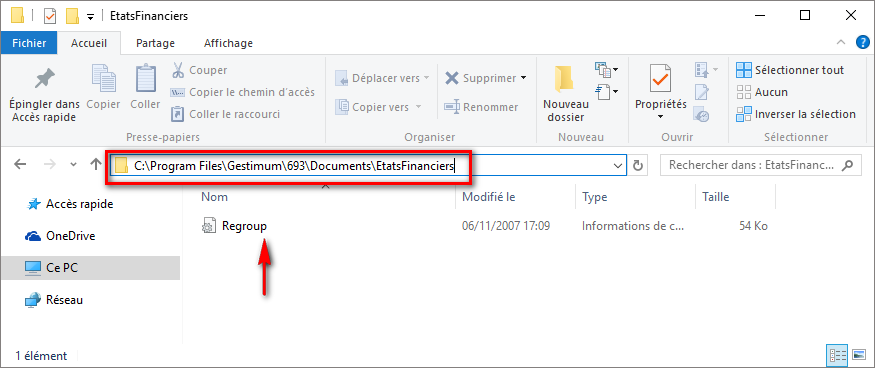Refresh the folder with the reload icon
Image resolution: width=875 pixels, height=368 pixels.
(638, 165)
